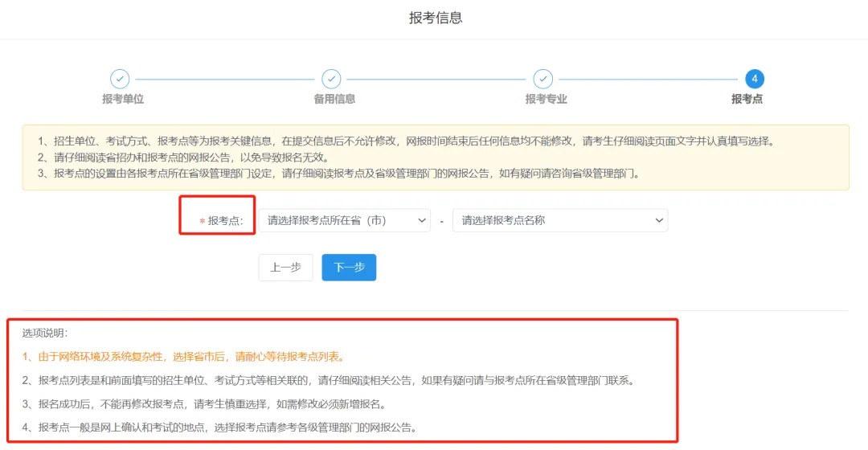Click note 3 about 报名成功后 不能再修改报考点
The image size is (868, 450).
click(x=206, y=404)
